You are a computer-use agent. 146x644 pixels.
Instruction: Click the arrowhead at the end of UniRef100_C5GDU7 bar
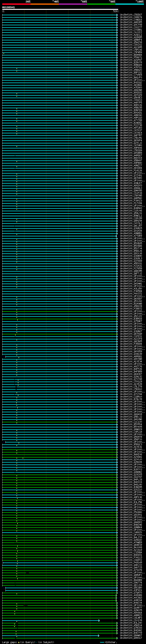click(117, 15)
